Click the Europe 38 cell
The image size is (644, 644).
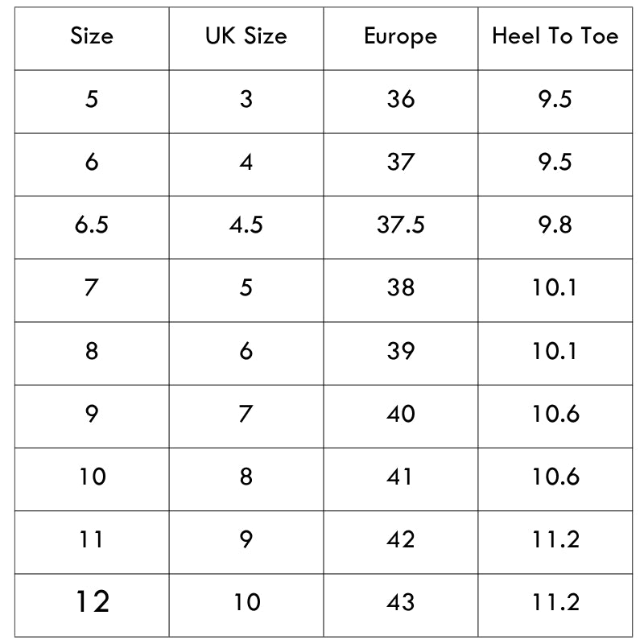click(x=400, y=287)
